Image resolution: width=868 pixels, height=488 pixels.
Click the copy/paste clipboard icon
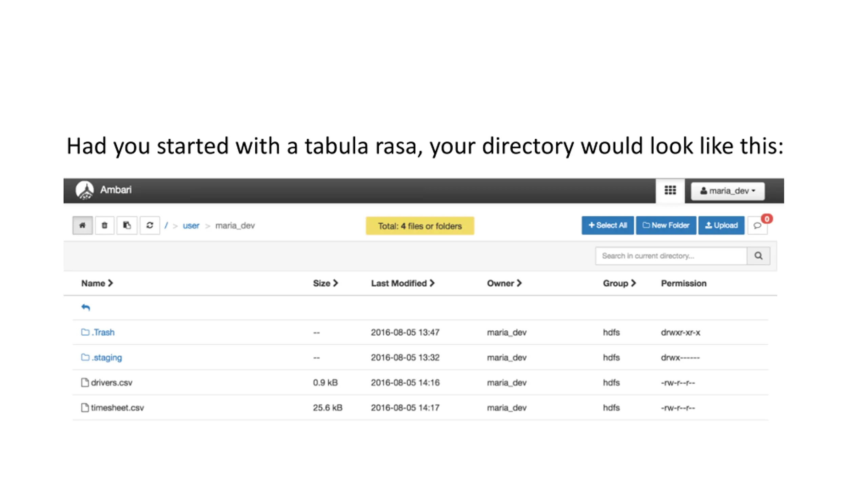click(127, 225)
